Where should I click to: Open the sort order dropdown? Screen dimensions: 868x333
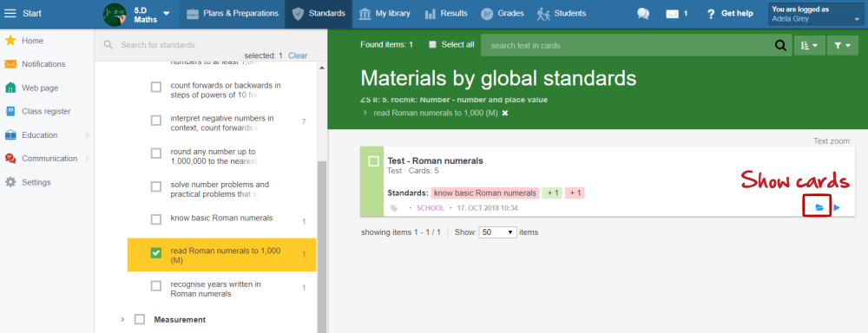coord(809,45)
